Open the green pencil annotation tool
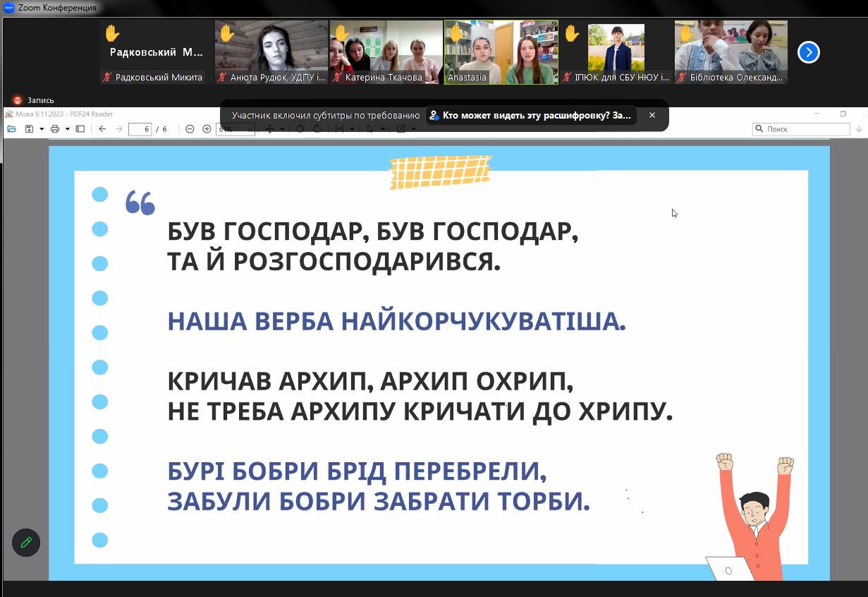 click(26, 542)
